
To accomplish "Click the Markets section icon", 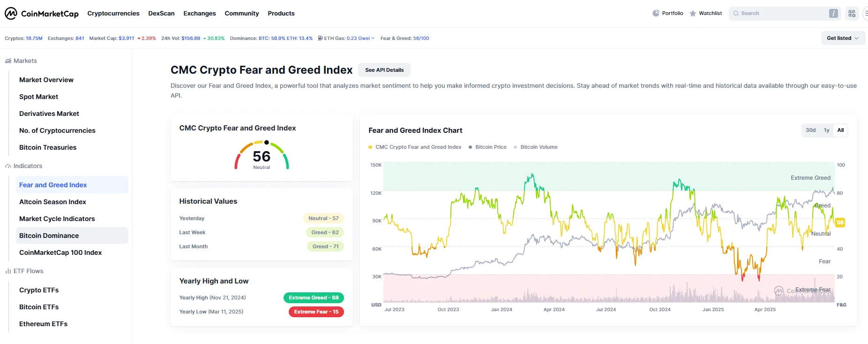I will tap(8, 61).
